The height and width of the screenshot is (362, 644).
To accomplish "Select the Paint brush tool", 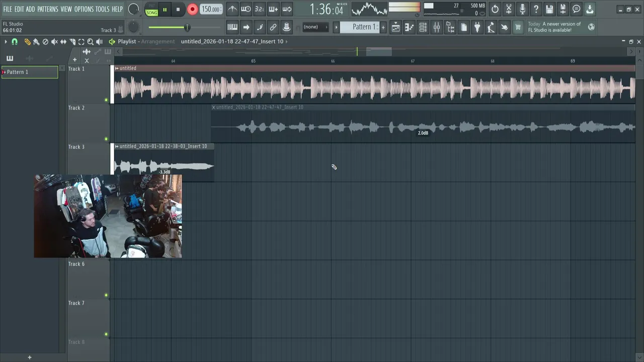I will 36,42.
